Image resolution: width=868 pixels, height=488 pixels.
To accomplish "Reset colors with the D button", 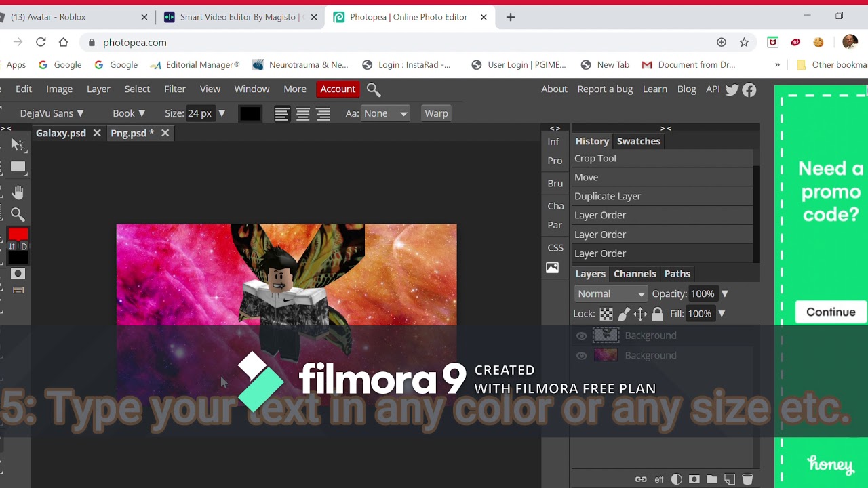I will tap(24, 246).
